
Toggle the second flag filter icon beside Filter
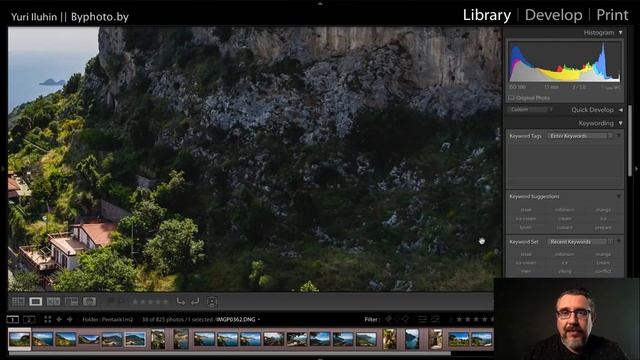point(405,319)
